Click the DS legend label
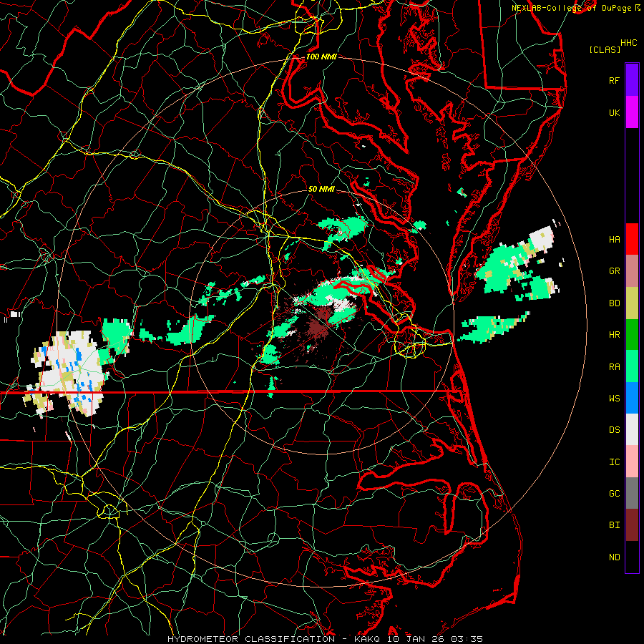The height and width of the screenshot is (644, 644). pyautogui.click(x=614, y=430)
